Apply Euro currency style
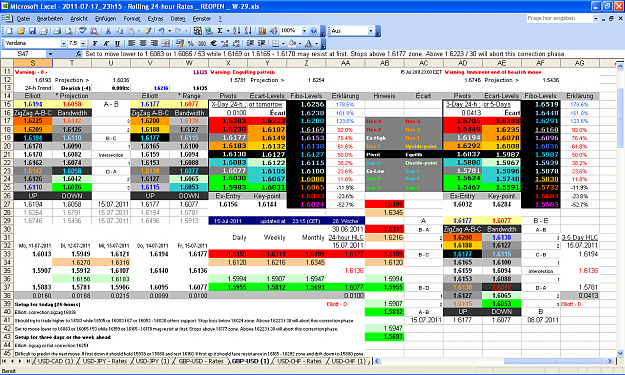The image size is (625, 375). click(213, 43)
